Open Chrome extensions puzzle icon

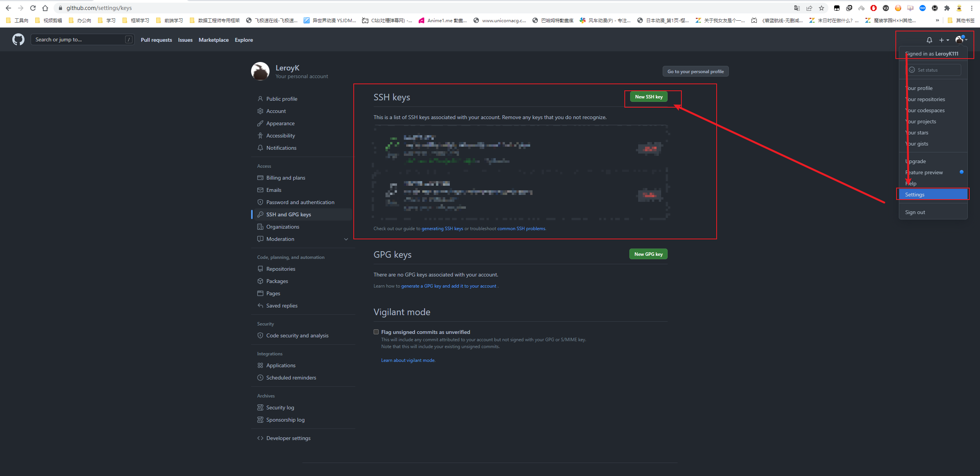[x=947, y=8]
